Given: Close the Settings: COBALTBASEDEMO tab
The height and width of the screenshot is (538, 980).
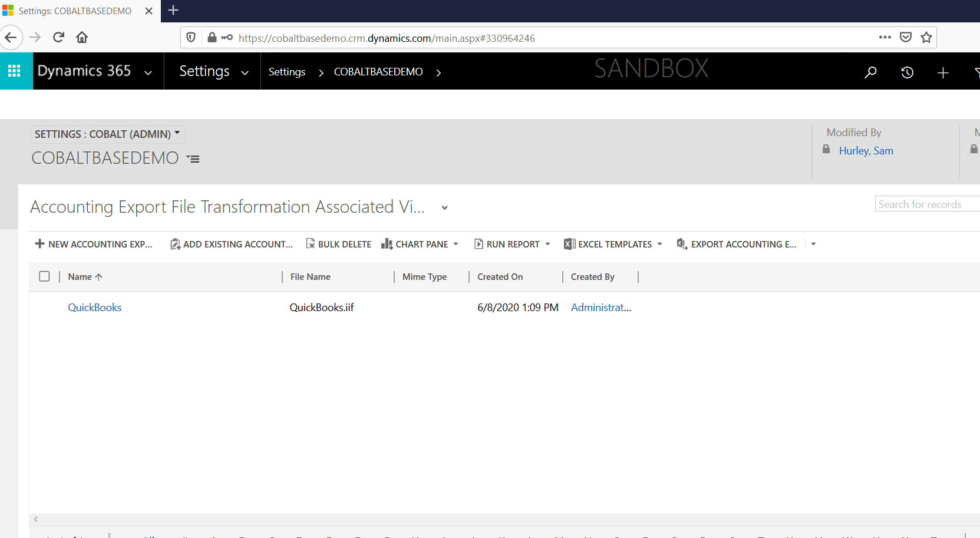Looking at the screenshot, I should click(149, 11).
